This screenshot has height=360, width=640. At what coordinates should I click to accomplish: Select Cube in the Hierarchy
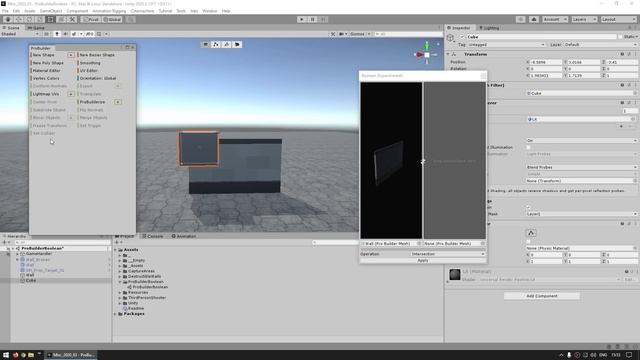click(31, 280)
